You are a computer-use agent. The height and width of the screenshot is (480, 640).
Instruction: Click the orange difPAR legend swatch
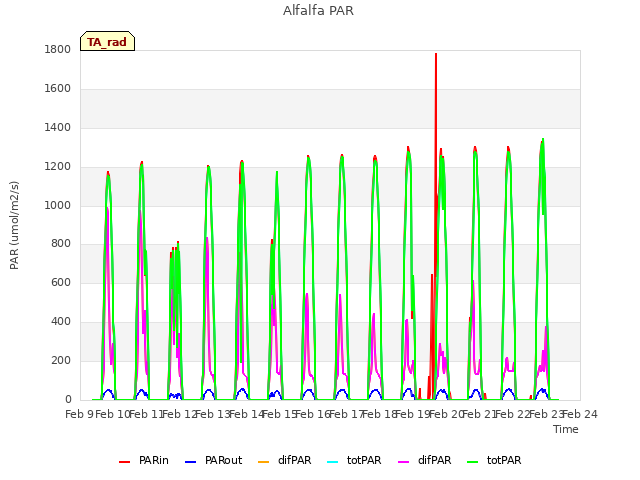[x=264, y=462]
